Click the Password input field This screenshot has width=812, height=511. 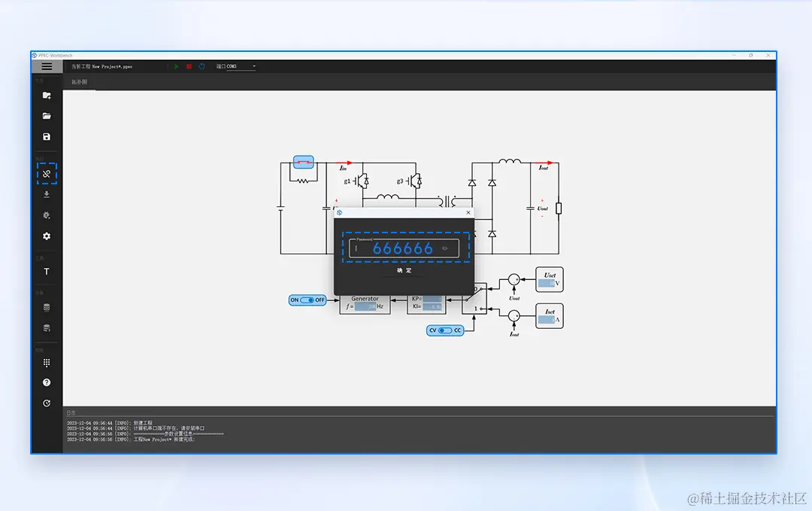coord(404,248)
